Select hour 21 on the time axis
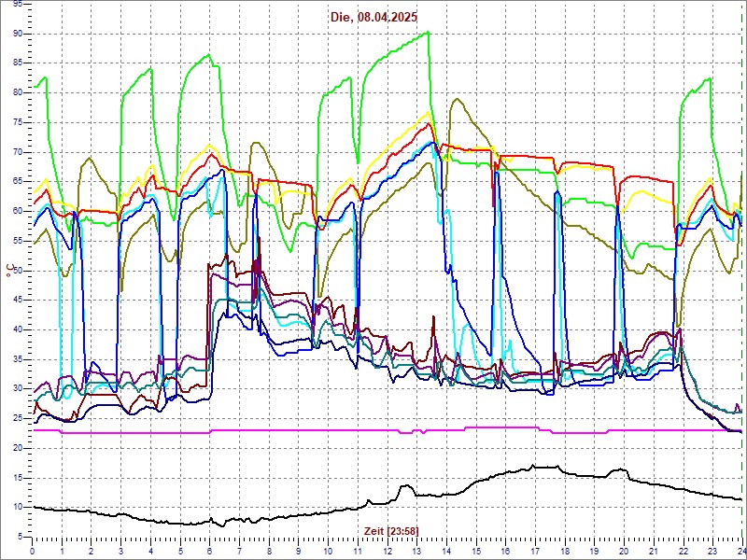Viewport: 747px width, 560px height. pyautogui.click(x=654, y=552)
